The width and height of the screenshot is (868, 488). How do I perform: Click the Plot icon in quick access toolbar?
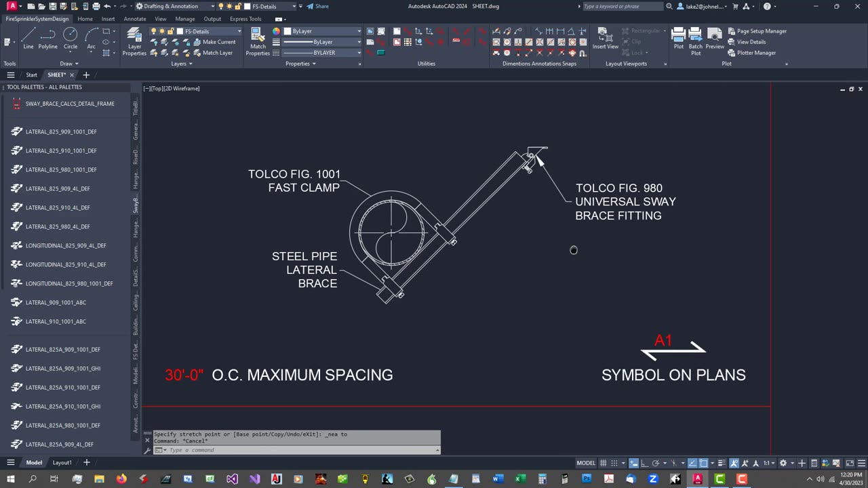click(x=96, y=6)
